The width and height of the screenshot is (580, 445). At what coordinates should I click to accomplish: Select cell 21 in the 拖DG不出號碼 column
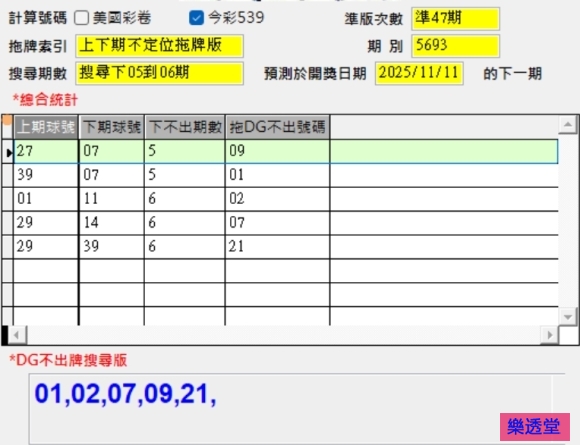click(x=277, y=247)
